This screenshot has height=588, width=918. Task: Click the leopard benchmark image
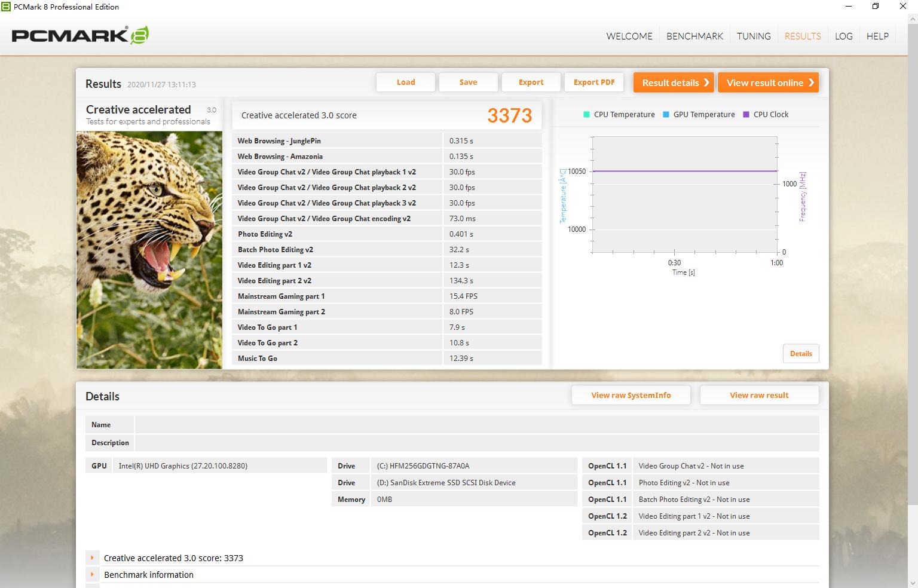click(149, 250)
